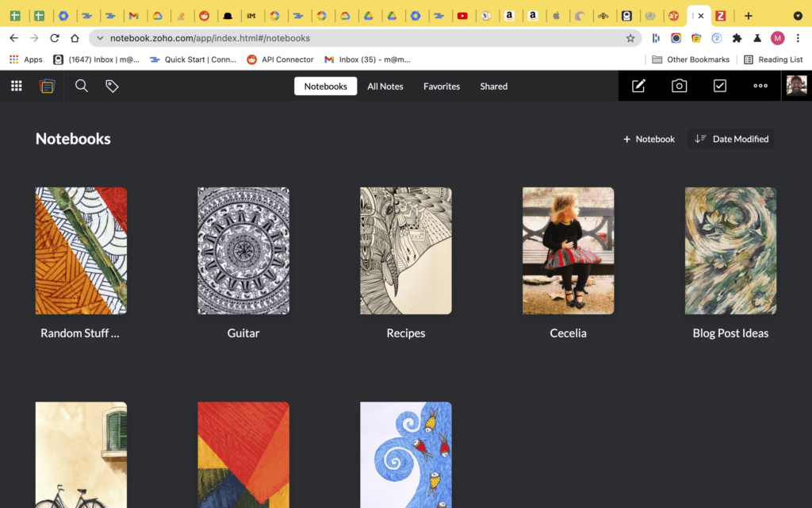Open the Chrome extensions puzzle icon
This screenshot has height=508, width=812.
click(x=737, y=38)
